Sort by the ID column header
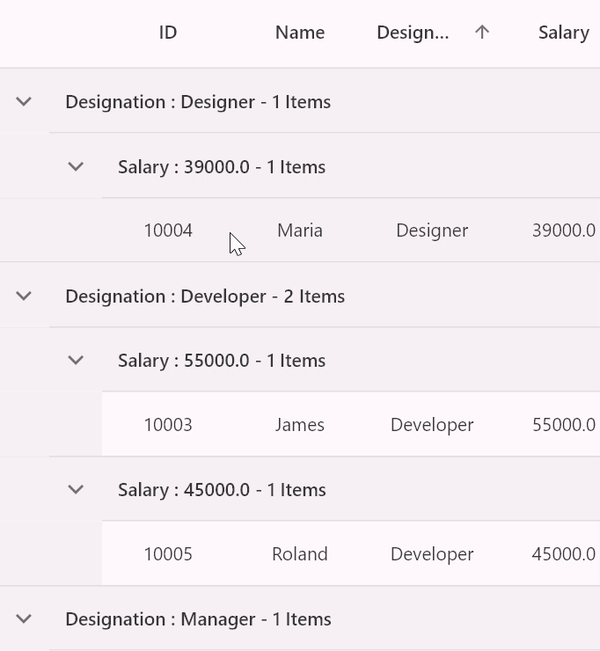This screenshot has width=600, height=651. point(168,32)
